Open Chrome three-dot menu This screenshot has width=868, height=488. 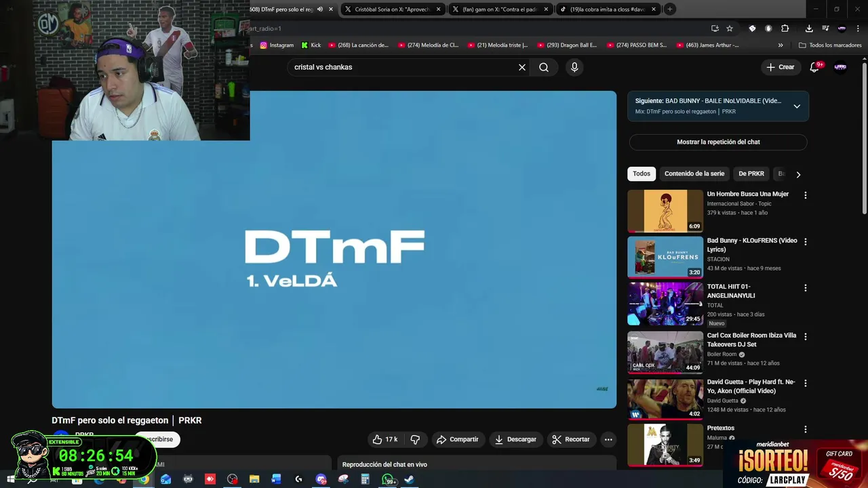[857, 28]
